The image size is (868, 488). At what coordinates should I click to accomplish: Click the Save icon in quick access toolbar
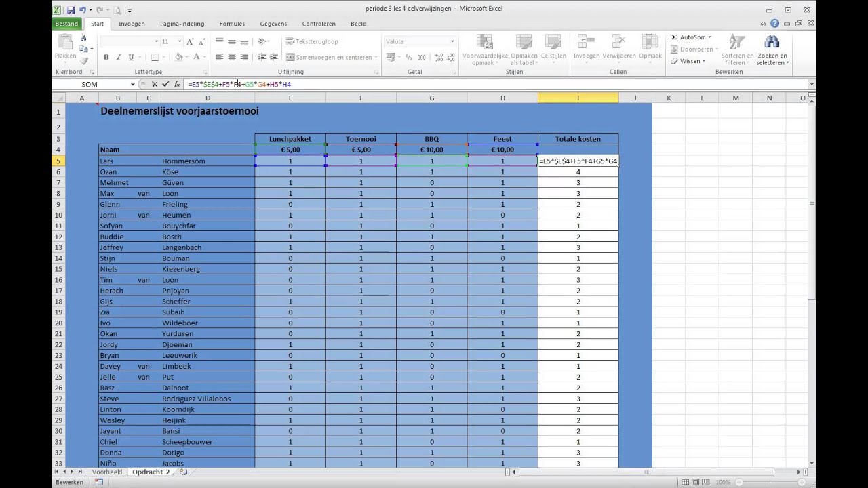tap(71, 10)
